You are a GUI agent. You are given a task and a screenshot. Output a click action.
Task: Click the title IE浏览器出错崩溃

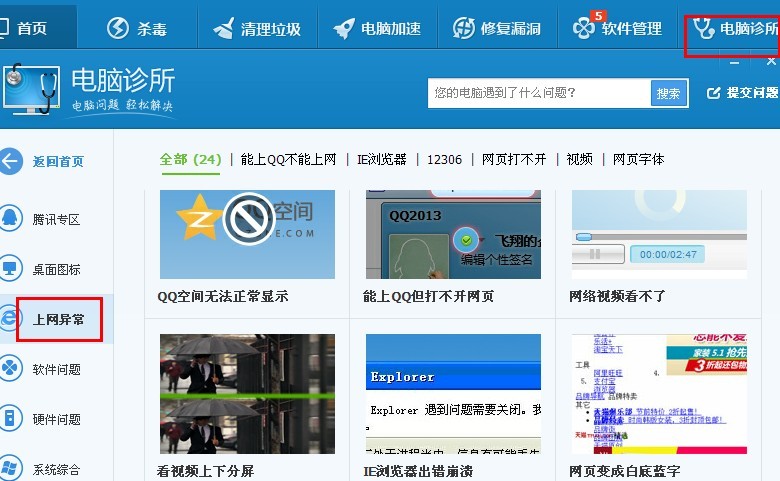pos(418,471)
